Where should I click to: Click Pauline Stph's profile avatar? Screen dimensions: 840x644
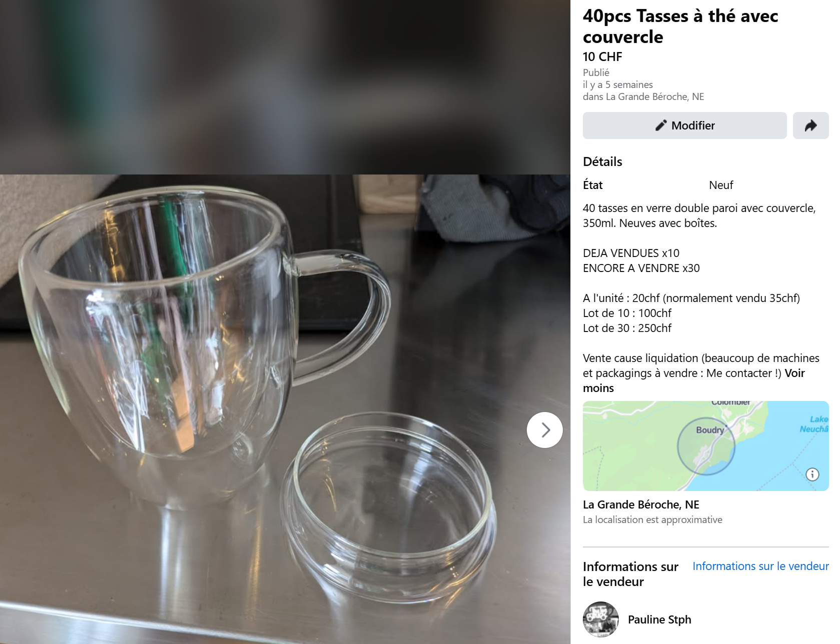600,619
